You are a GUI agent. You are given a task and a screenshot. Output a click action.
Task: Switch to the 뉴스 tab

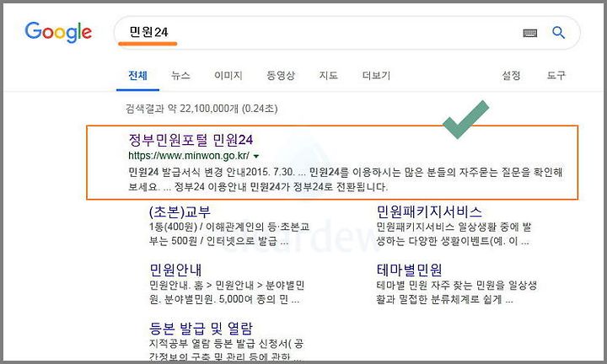tap(180, 75)
